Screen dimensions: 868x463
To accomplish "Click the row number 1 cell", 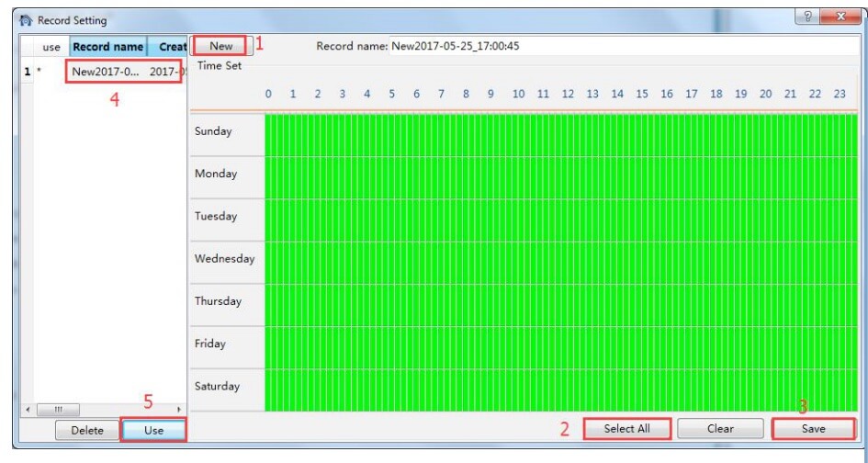I will click(x=28, y=72).
